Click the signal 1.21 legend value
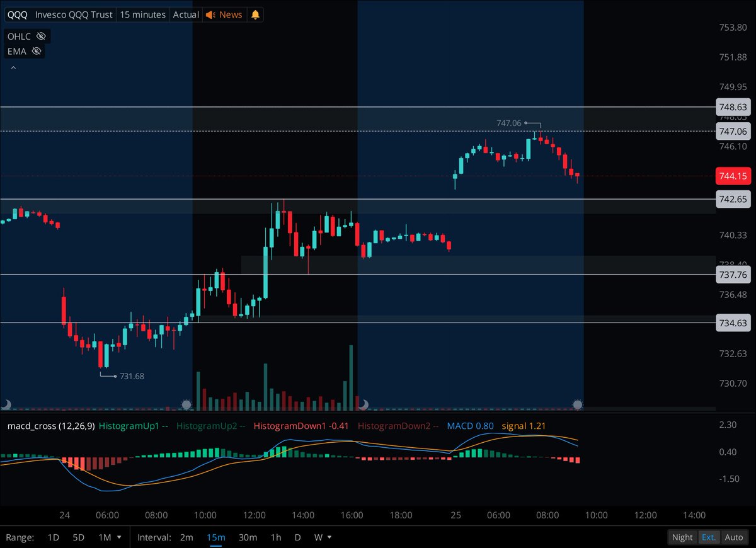Screen dimensions: 756x548 [x=524, y=426]
